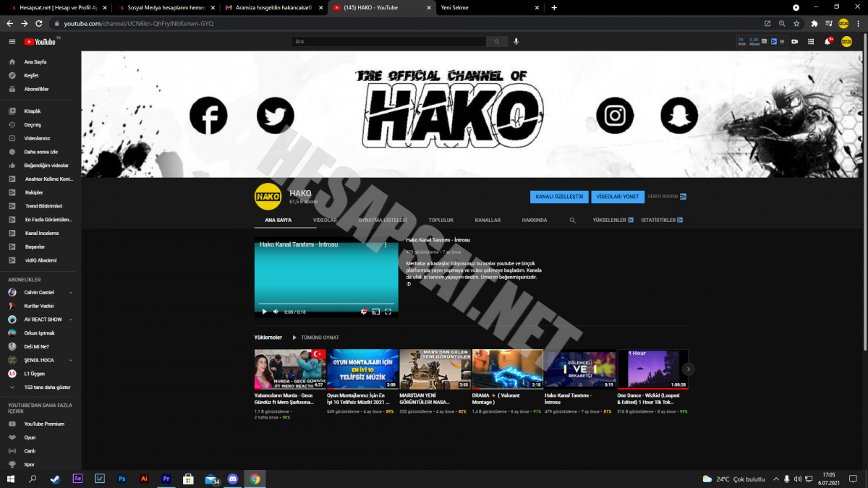The width and height of the screenshot is (868, 488).
Task: Open the Chrome three-dot menu
Action: 859,23
